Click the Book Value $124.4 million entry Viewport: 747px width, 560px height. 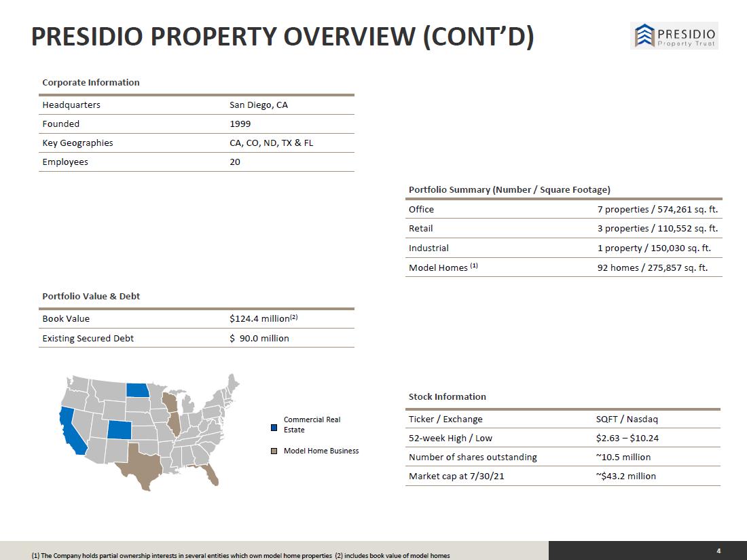tap(263, 318)
